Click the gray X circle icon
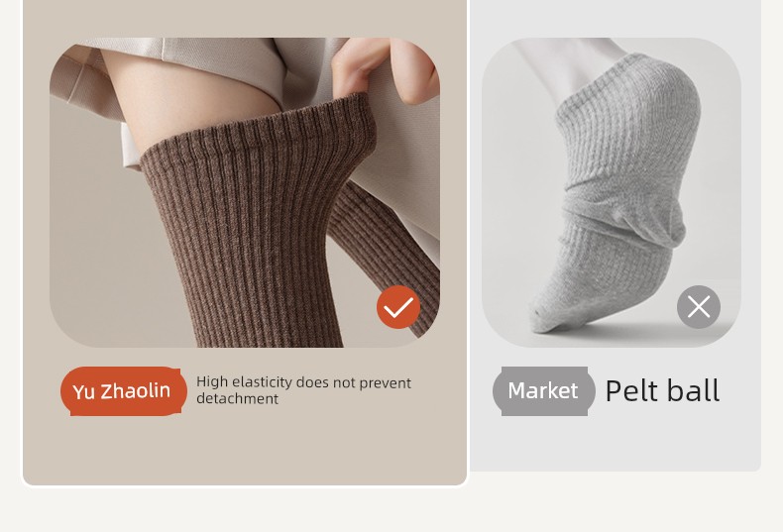This screenshot has width=783, height=532. 699,307
